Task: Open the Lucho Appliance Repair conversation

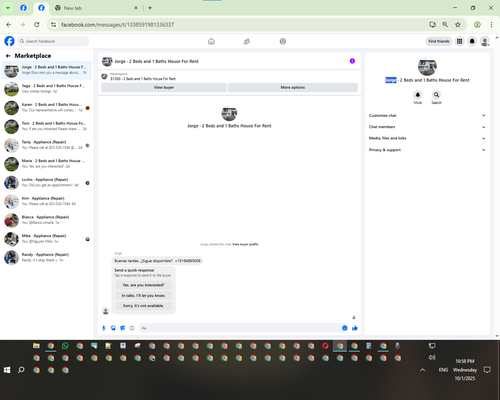Action: coord(47,182)
